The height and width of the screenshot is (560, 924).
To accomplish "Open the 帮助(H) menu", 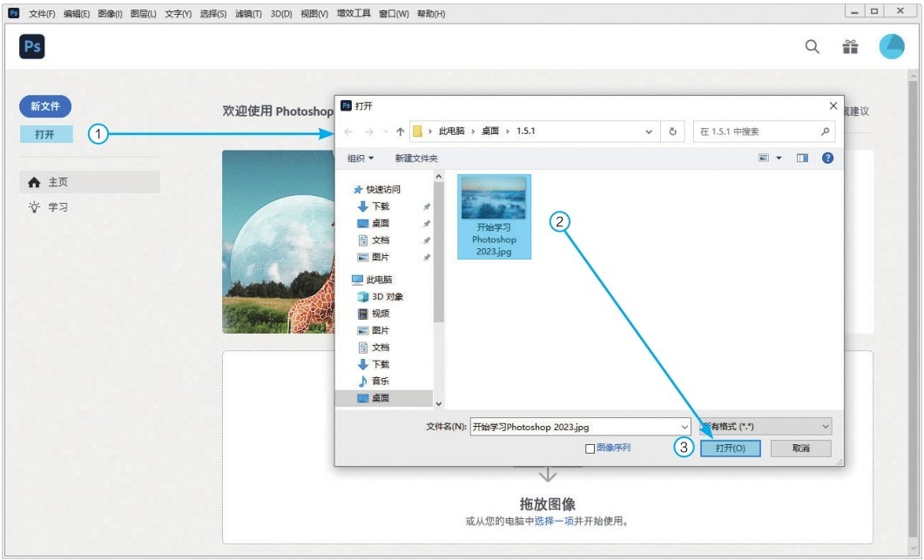I will click(x=431, y=14).
